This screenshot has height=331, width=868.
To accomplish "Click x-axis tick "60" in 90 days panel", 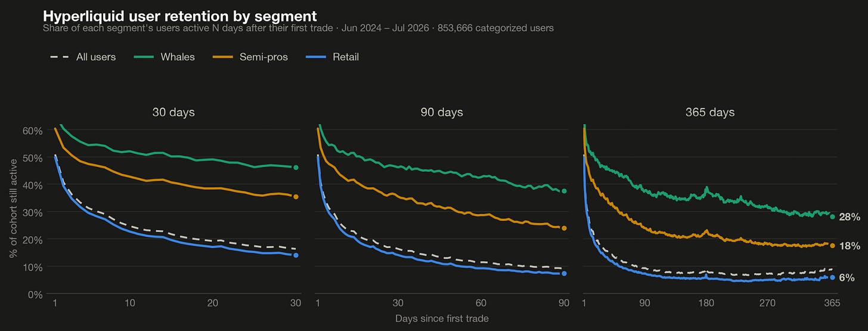I will pyautogui.click(x=480, y=304).
